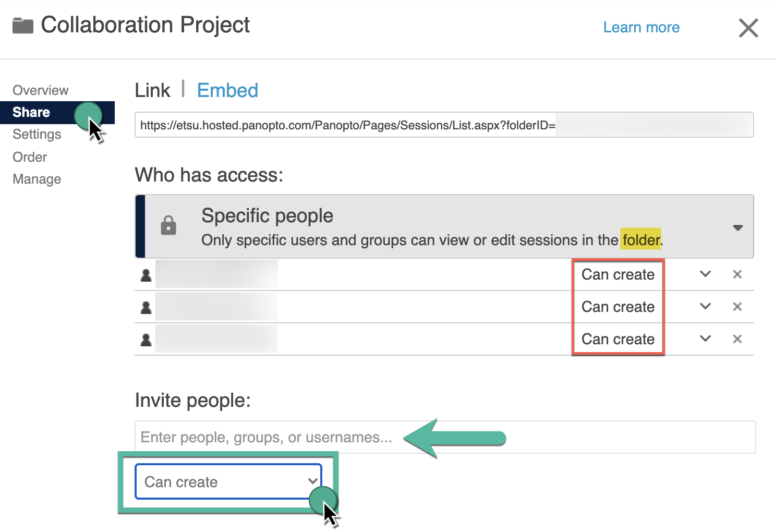Remove the second user from access list
The height and width of the screenshot is (532, 775).
pyautogui.click(x=737, y=307)
